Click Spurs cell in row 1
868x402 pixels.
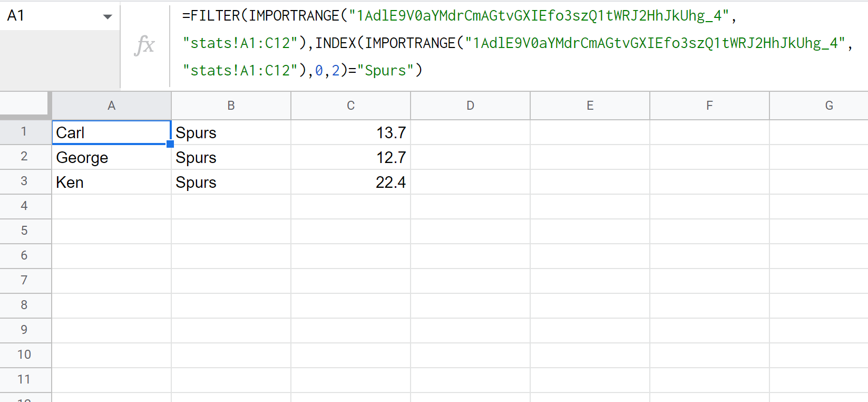tap(231, 132)
